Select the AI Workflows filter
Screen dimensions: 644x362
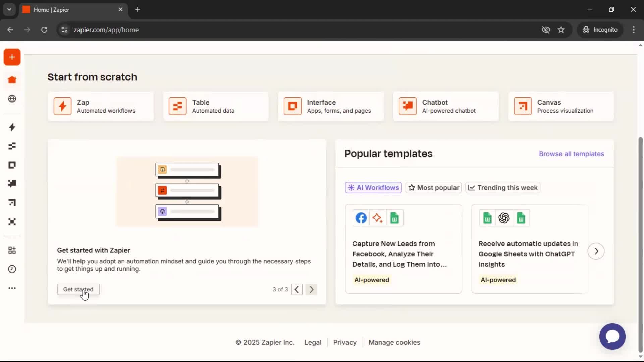[373, 188]
